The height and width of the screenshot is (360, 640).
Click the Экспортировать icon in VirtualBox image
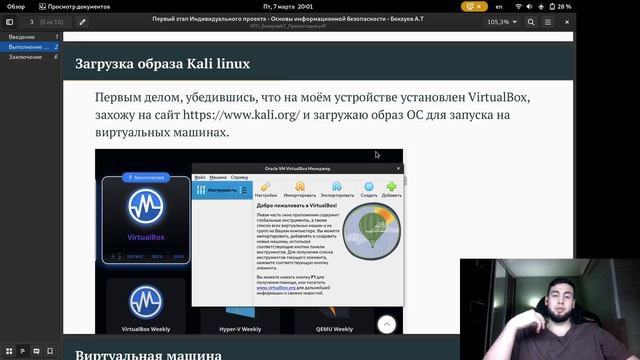pos(337,190)
